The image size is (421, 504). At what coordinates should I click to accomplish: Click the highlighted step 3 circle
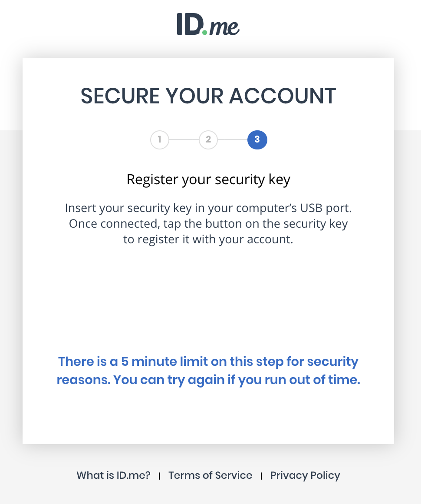tap(257, 139)
